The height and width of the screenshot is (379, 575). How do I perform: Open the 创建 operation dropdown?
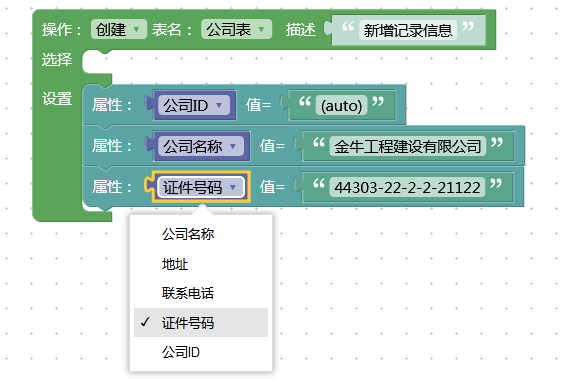tap(119, 29)
